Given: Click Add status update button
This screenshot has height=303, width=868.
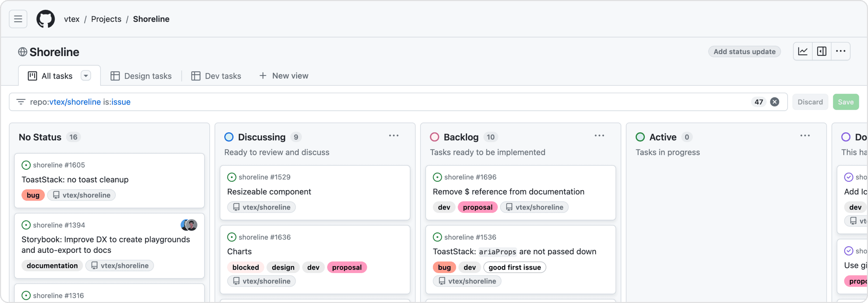Looking at the screenshot, I should 745,52.
